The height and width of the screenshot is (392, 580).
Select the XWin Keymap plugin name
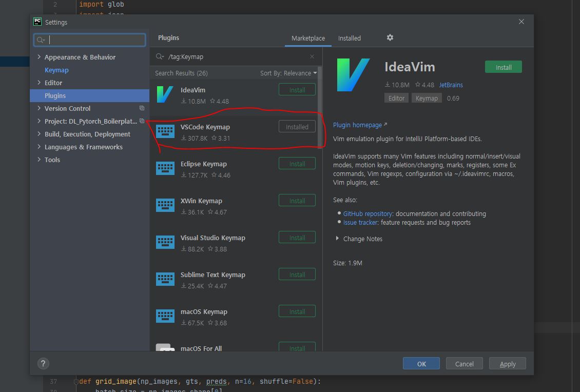(x=201, y=201)
